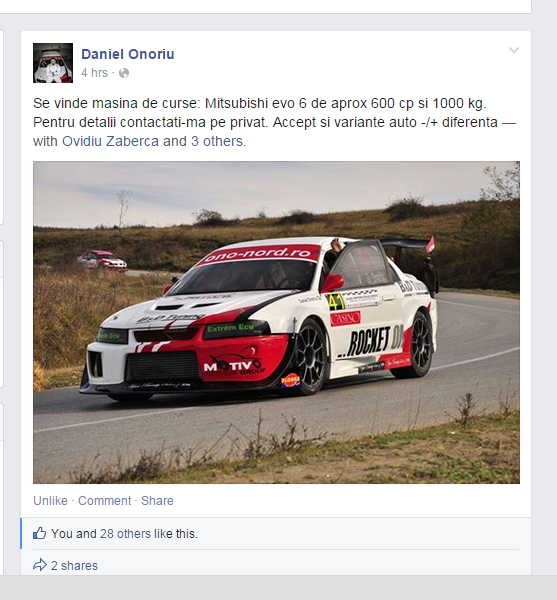557x600 pixels.
Task: Open Ovidiu Zaberca's tagged profile
Action: pyautogui.click(x=110, y=141)
